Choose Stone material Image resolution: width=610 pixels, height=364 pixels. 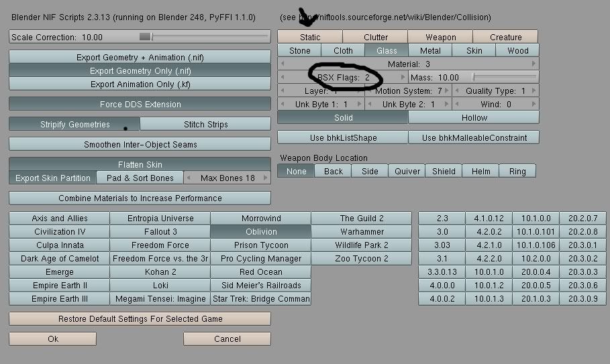point(299,50)
